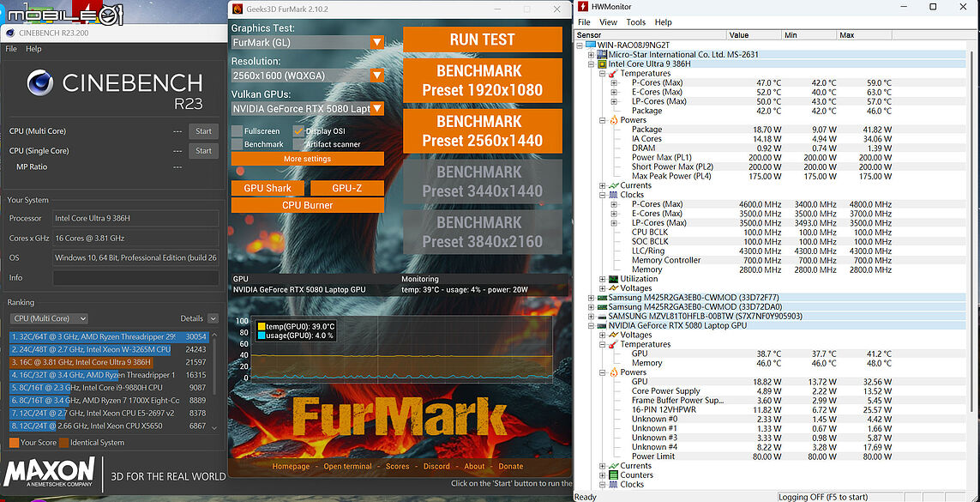Click the HWMonitor title bar app icon
Viewport: 980px width, 502px height.
point(582,7)
